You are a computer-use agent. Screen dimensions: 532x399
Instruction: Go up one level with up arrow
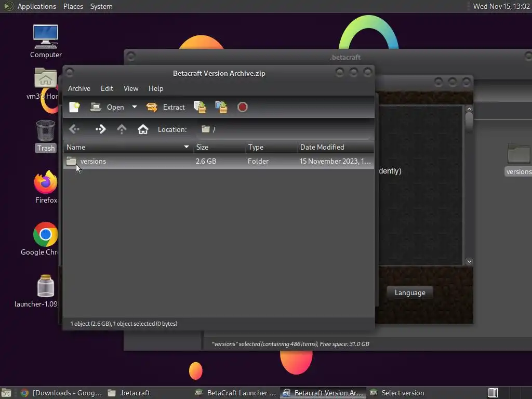pos(122,129)
